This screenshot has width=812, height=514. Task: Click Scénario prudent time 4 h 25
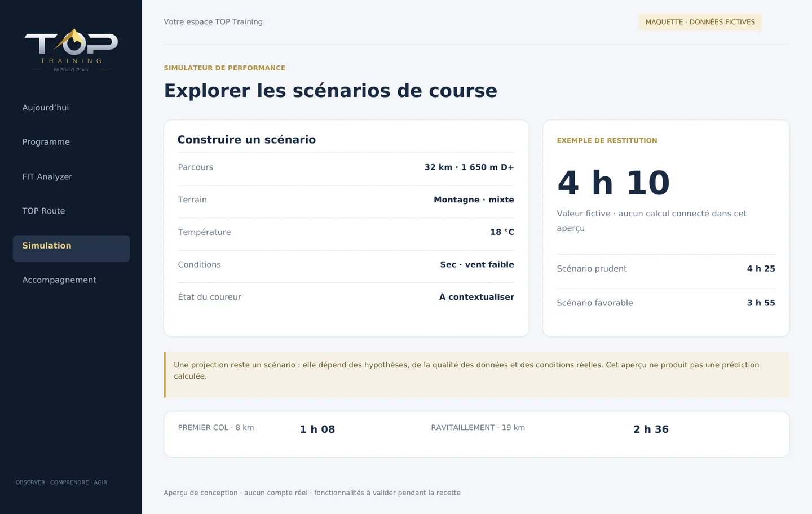coord(761,269)
